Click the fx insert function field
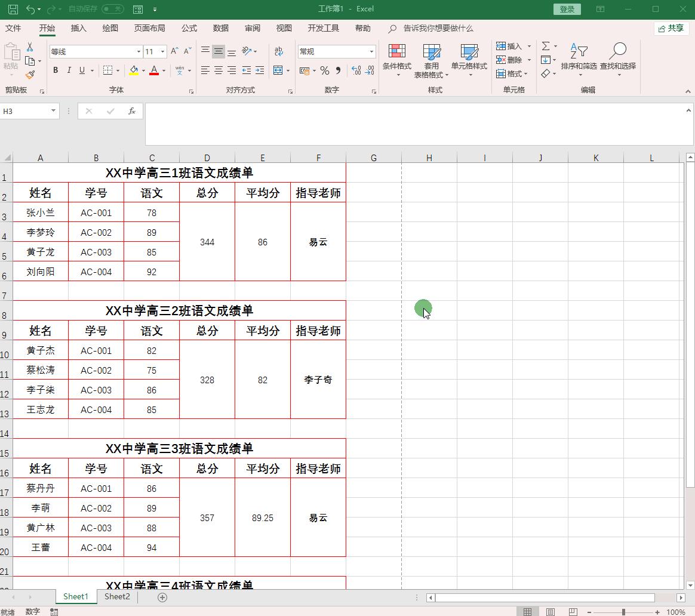 coord(133,111)
